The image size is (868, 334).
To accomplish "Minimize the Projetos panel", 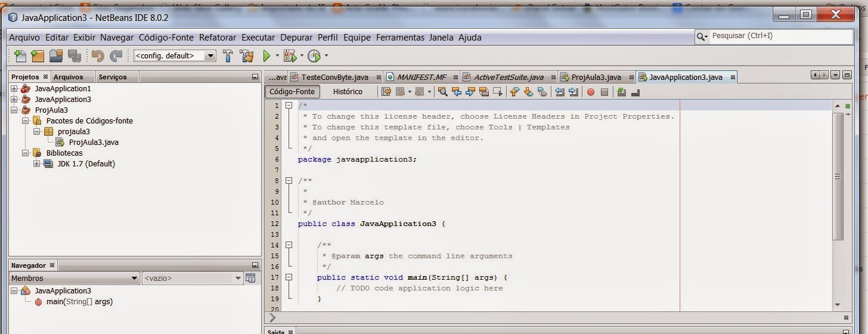I will click(x=255, y=77).
